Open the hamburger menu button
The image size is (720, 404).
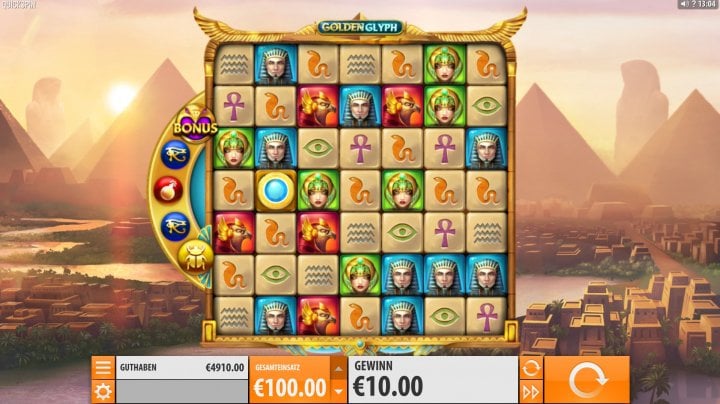click(x=103, y=367)
